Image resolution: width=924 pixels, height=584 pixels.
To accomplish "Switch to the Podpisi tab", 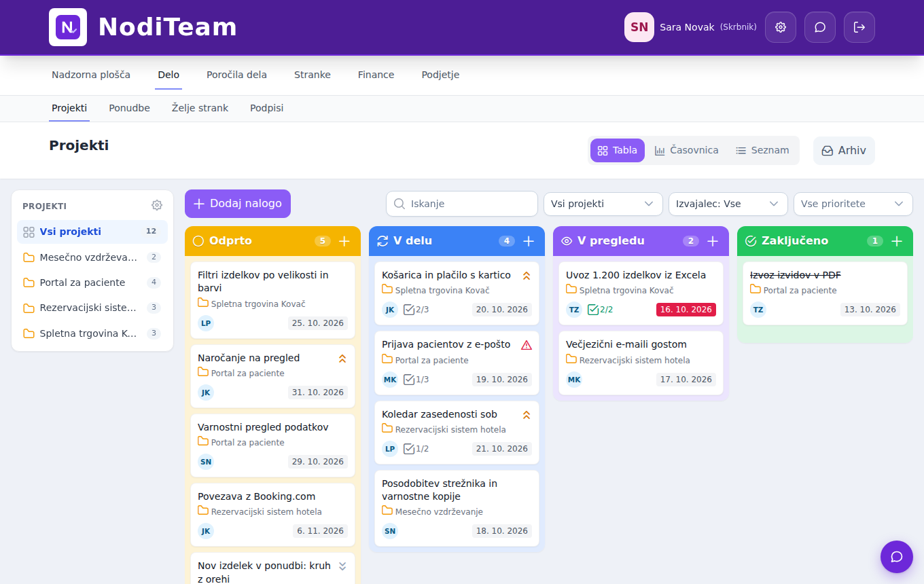I will pos(267,108).
